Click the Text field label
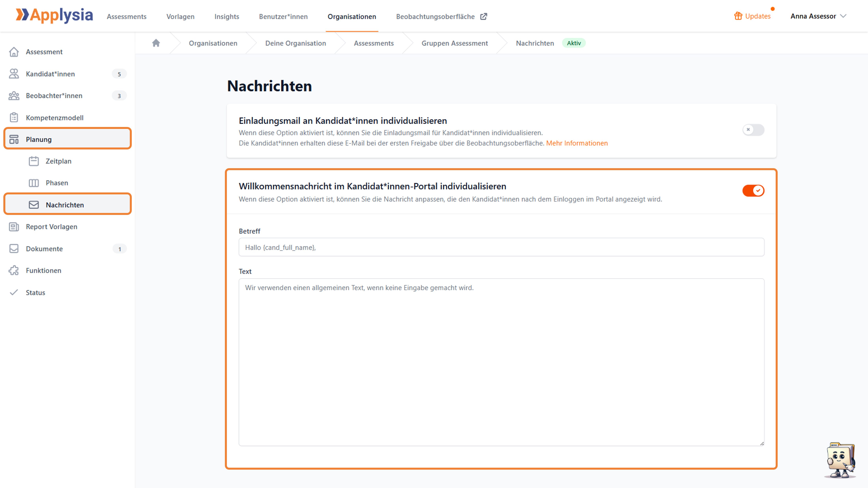This screenshot has width=868, height=488. click(x=245, y=272)
